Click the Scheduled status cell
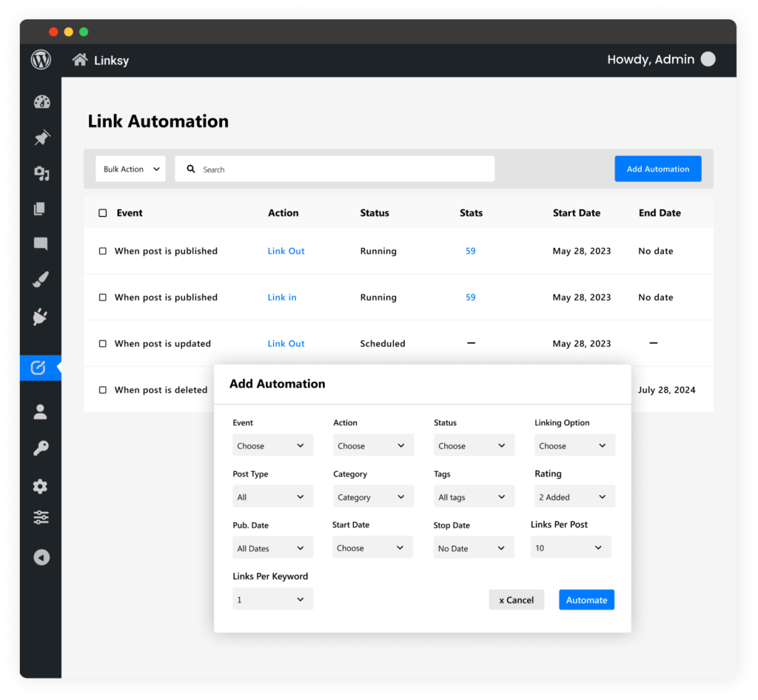The width and height of the screenshot is (758, 700). [x=383, y=344]
